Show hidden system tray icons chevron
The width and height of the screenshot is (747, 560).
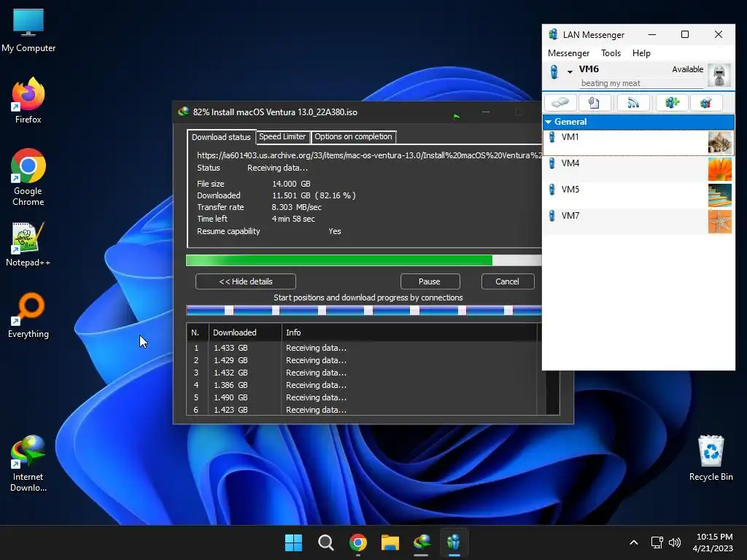point(633,542)
